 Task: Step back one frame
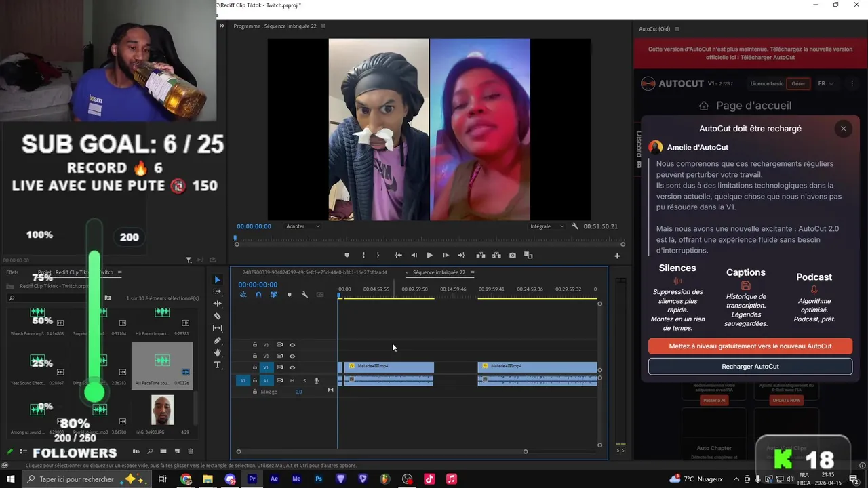pyautogui.click(x=414, y=256)
